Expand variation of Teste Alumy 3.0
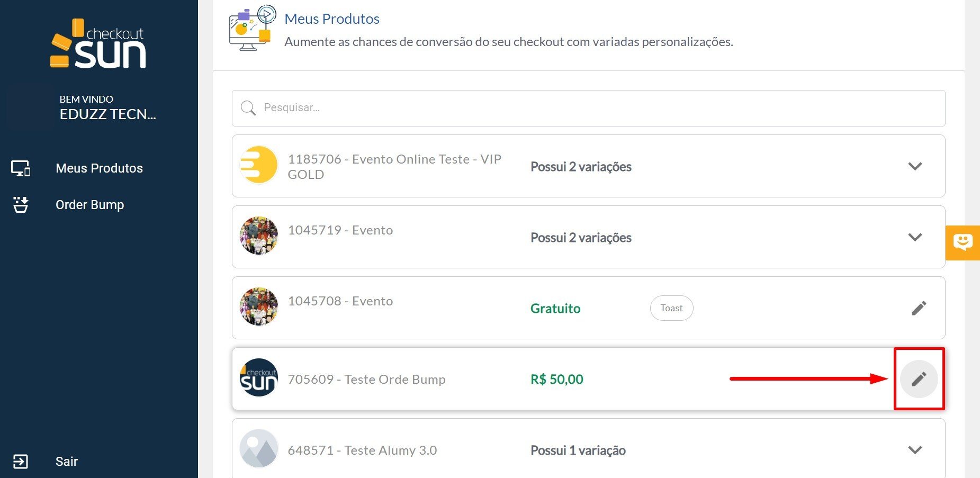The width and height of the screenshot is (980, 478). coord(915,450)
